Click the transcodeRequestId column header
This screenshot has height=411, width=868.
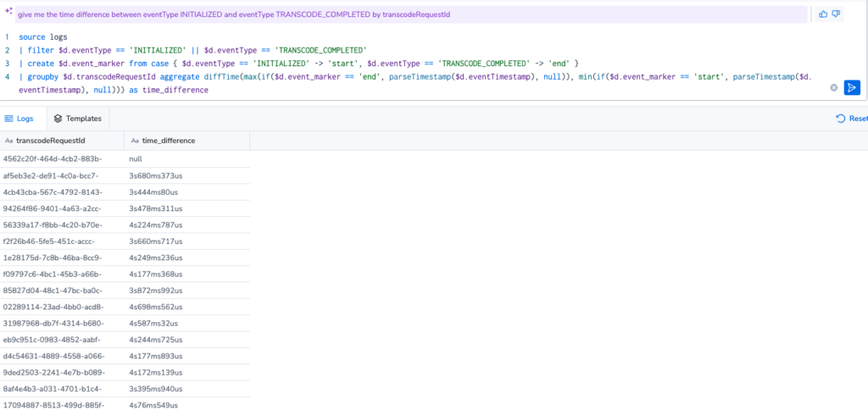tap(62, 141)
